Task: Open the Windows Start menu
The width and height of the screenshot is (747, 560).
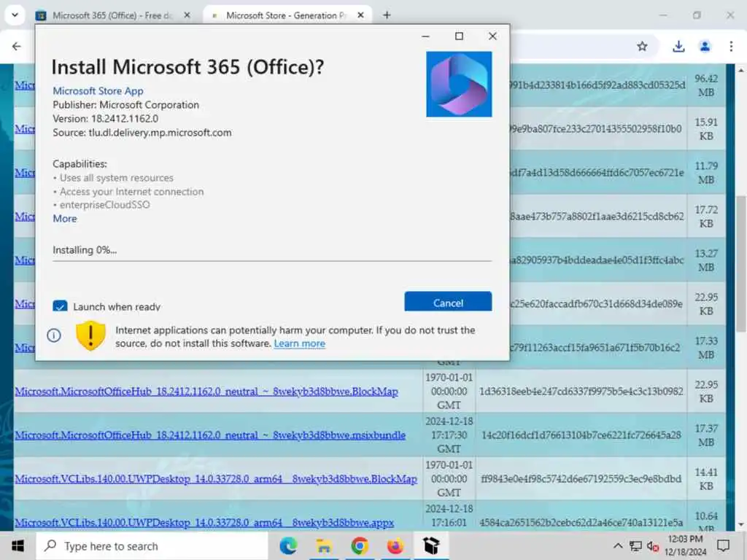Action: (18, 545)
